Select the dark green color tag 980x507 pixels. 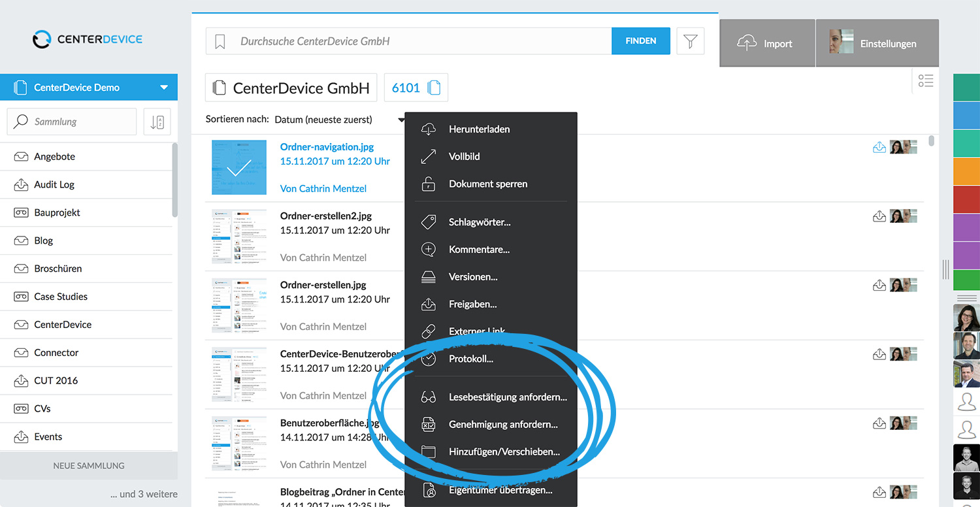(x=967, y=88)
